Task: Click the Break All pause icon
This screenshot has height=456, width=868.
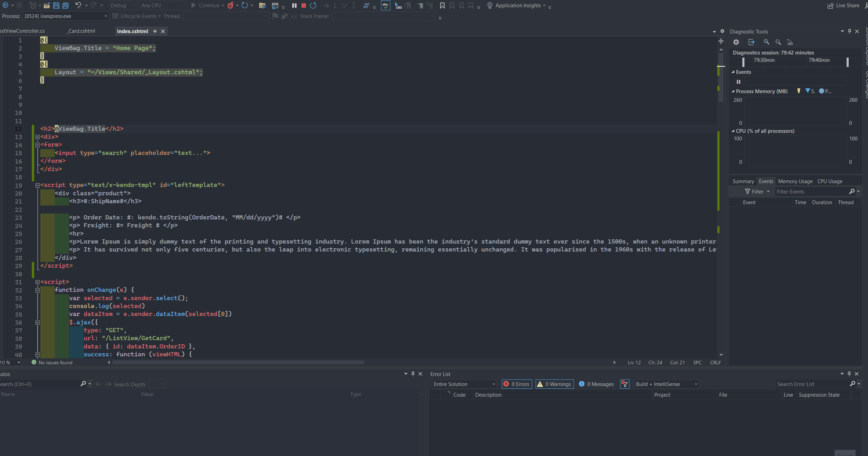Action: (x=294, y=6)
